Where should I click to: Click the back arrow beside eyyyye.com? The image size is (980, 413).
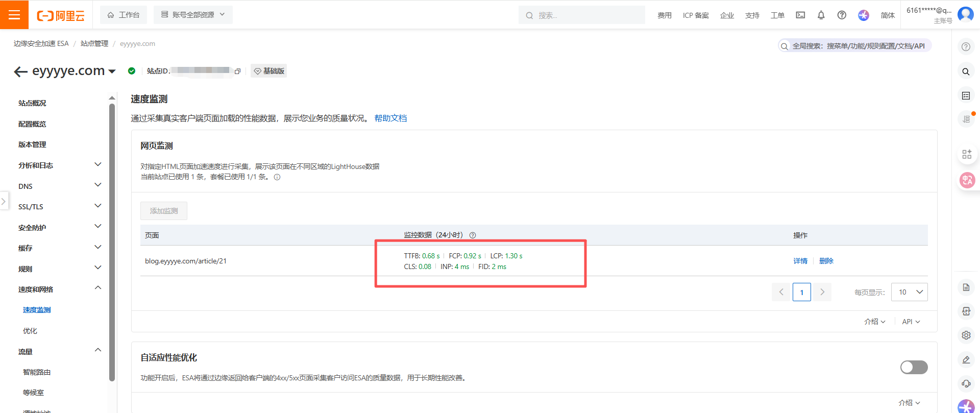click(20, 71)
